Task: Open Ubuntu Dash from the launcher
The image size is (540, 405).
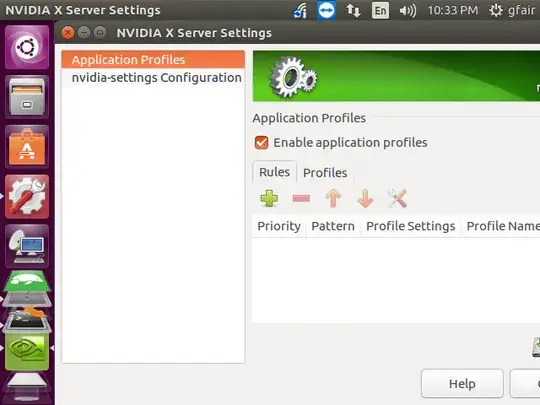Action: pos(27,47)
